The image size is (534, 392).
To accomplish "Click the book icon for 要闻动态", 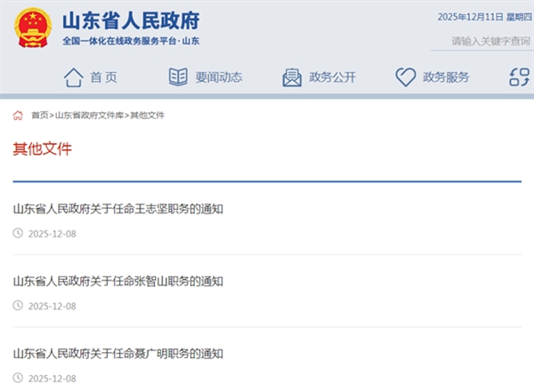I will pyautogui.click(x=178, y=77).
